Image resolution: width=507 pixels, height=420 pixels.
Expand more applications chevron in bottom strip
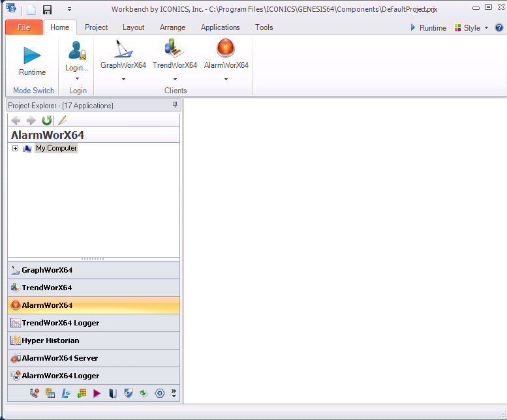pyautogui.click(x=174, y=393)
